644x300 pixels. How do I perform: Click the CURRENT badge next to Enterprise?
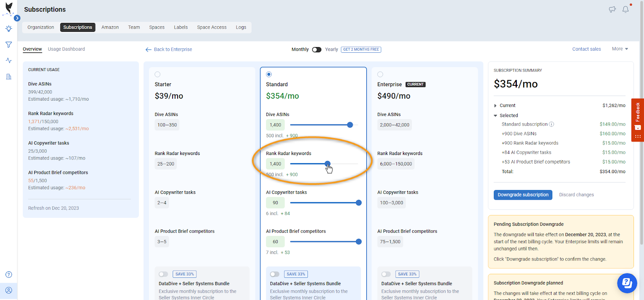point(415,85)
